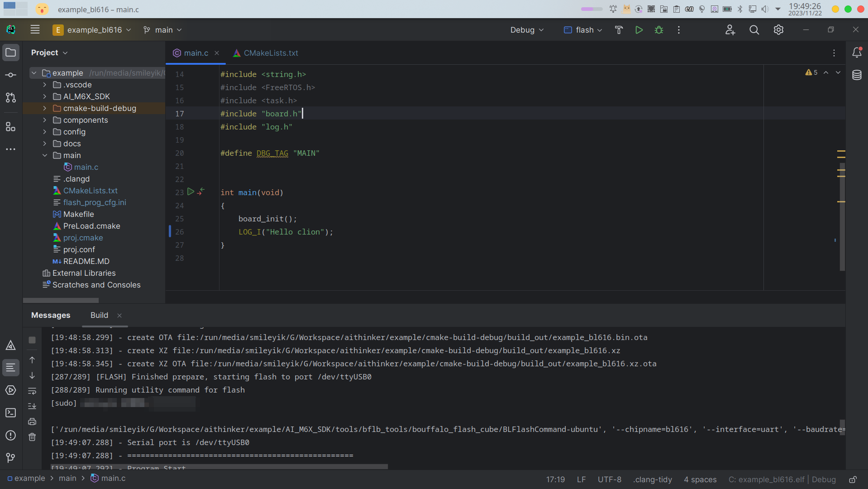Start debugging with the bug icon
This screenshot has width=868, height=489.
click(659, 30)
